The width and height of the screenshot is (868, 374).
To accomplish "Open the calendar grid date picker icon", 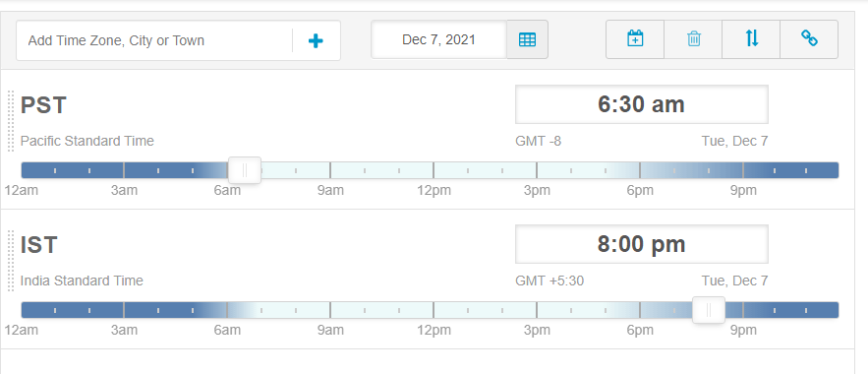I will (527, 40).
